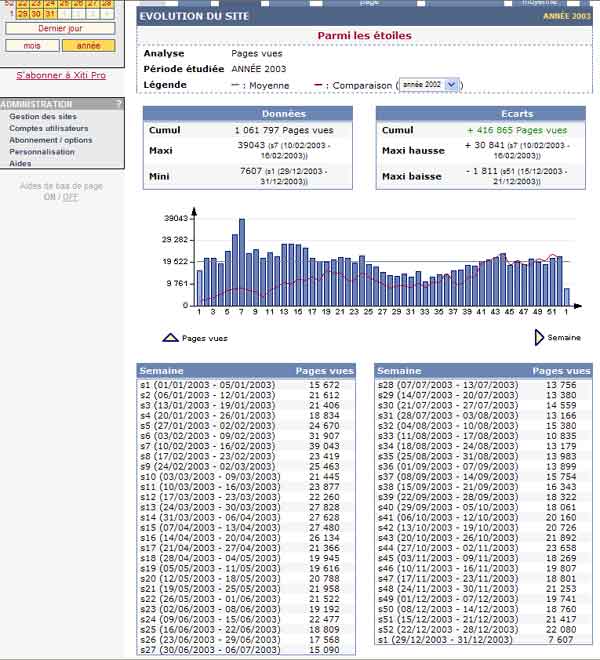The height and width of the screenshot is (660, 600).
Task: Click the EVOLUTION DU SITE header
Action: [194, 16]
